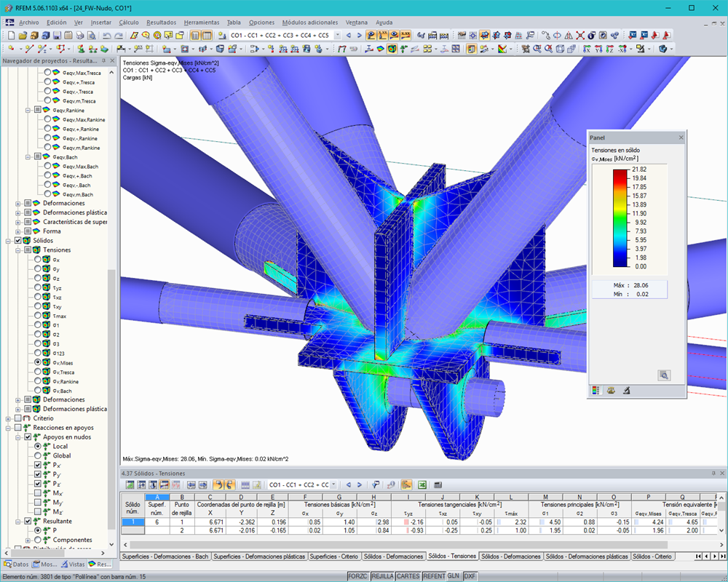Click the stress color gradient scale in Panel

[x=620, y=218]
